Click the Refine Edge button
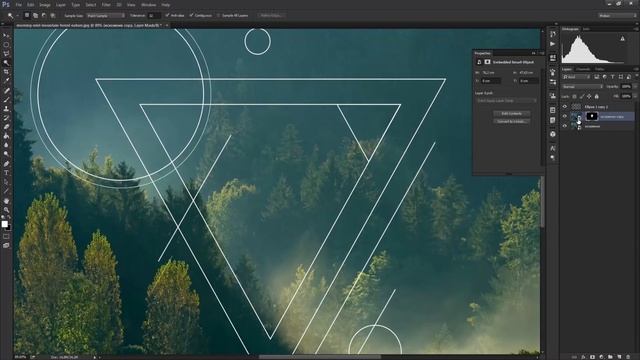Image resolution: width=640 pixels, height=360 pixels. tap(271, 16)
